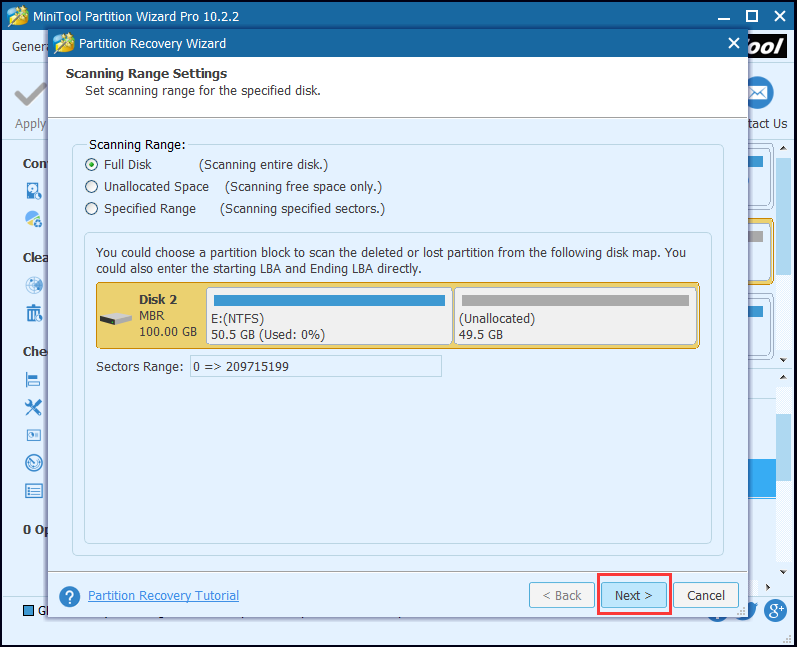Click the '(Scanning free space only.)' text
This screenshot has height=647, width=797.
click(303, 187)
